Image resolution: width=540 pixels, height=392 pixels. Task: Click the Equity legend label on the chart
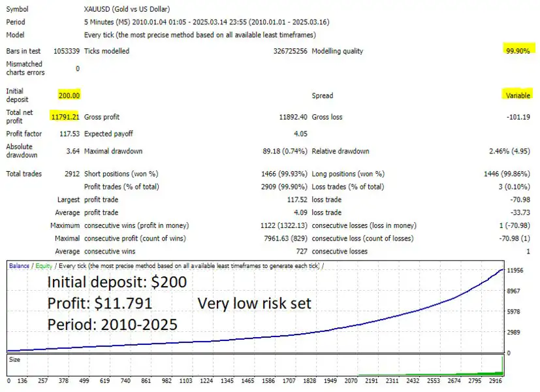pos(43,266)
